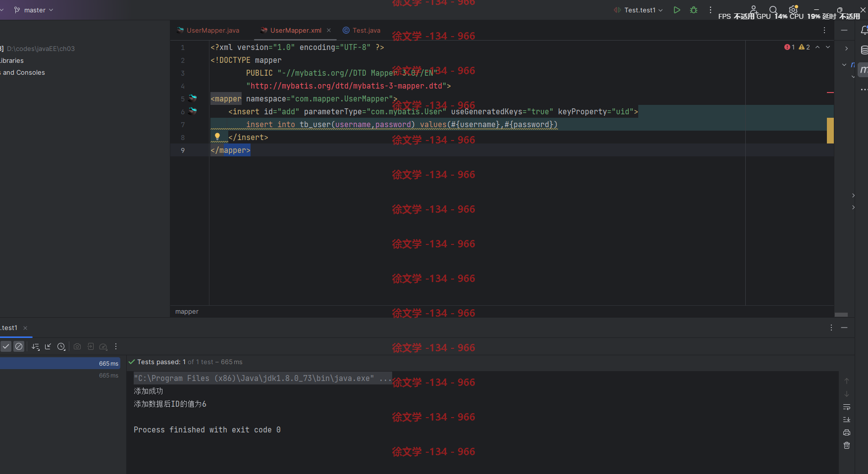This screenshot has height=474, width=868.
Task: Close the UserMapper.xml tab
Action: click(329, 30)
